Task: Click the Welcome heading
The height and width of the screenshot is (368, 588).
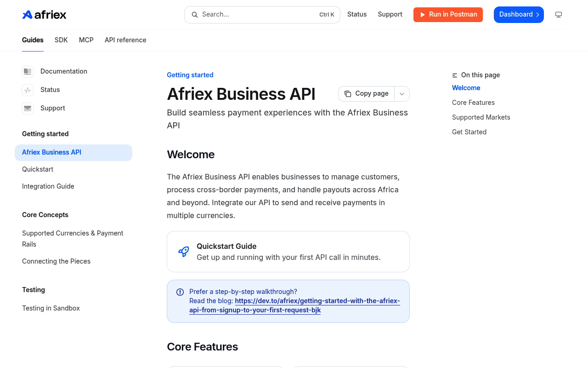Action: click(191, 155)
